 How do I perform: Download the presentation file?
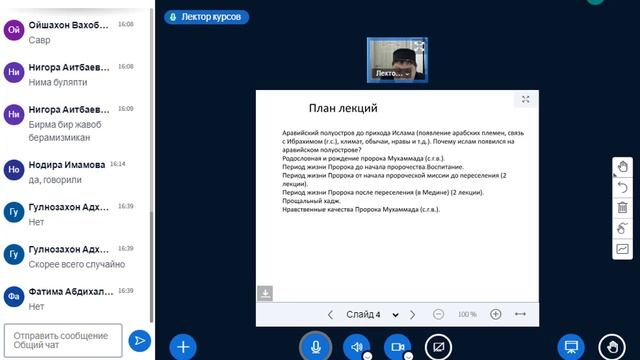pos(265,293)
